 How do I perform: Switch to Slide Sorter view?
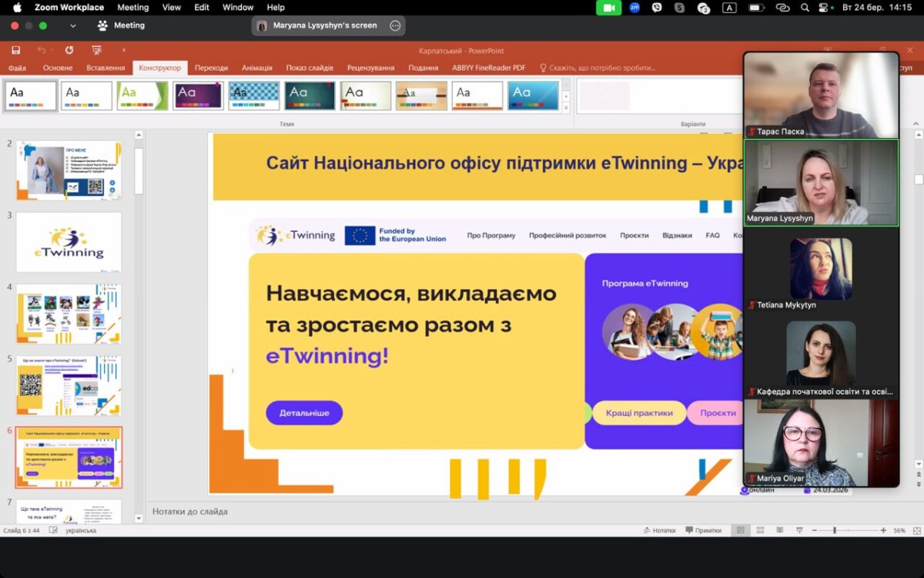click(760, 530)
